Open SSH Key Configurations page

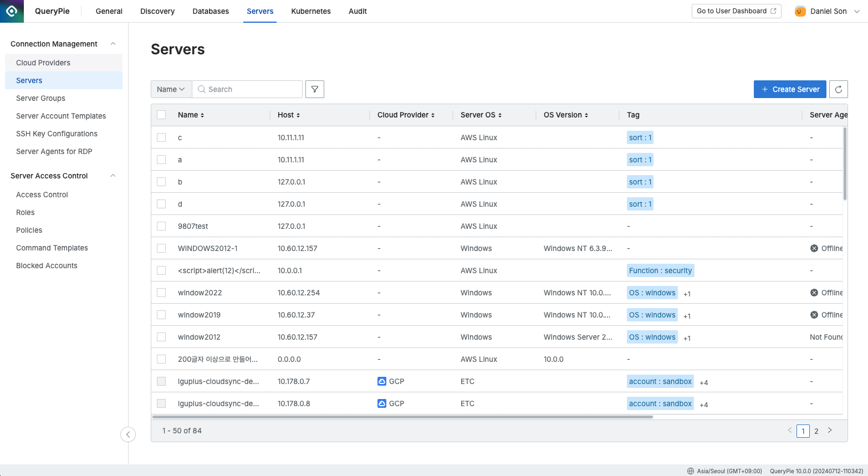pyautogui.click(x=64, y=134)
